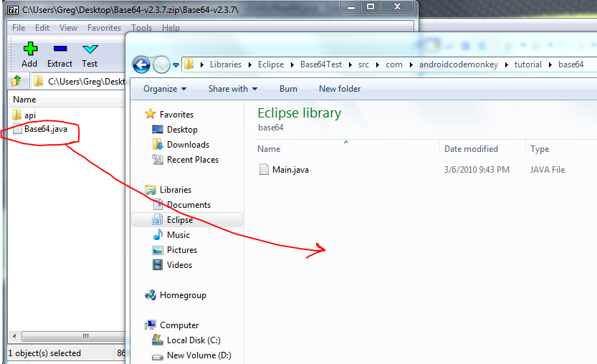
Task: Click the Burn button
Action: pos(288,89)
